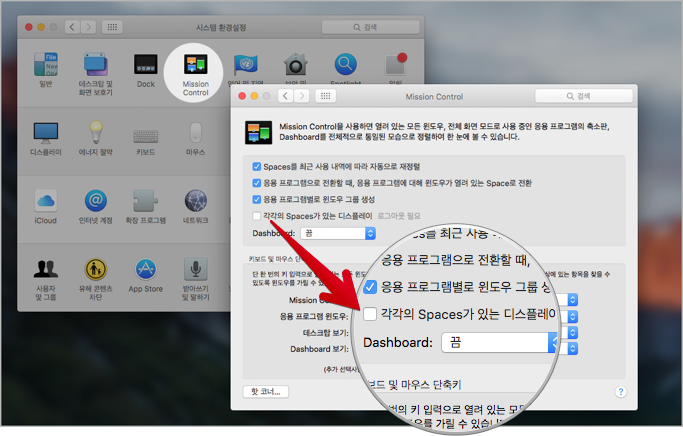The height and width of the screenshot is (436, 683).
Task: Open 네트워크 (Network) globe icon
Action: 196,201
